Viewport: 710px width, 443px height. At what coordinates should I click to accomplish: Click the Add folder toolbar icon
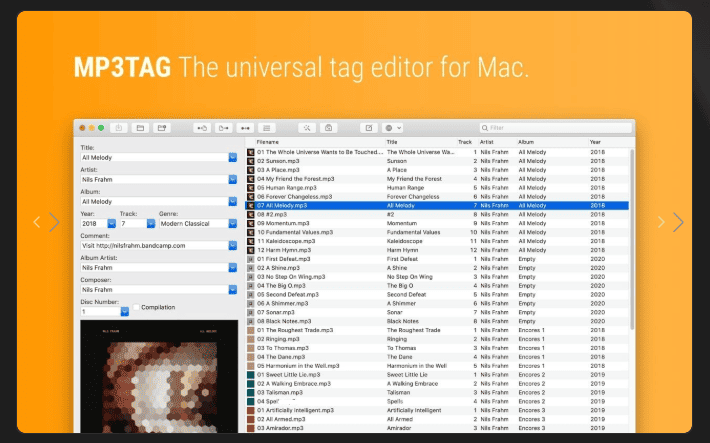162,128
